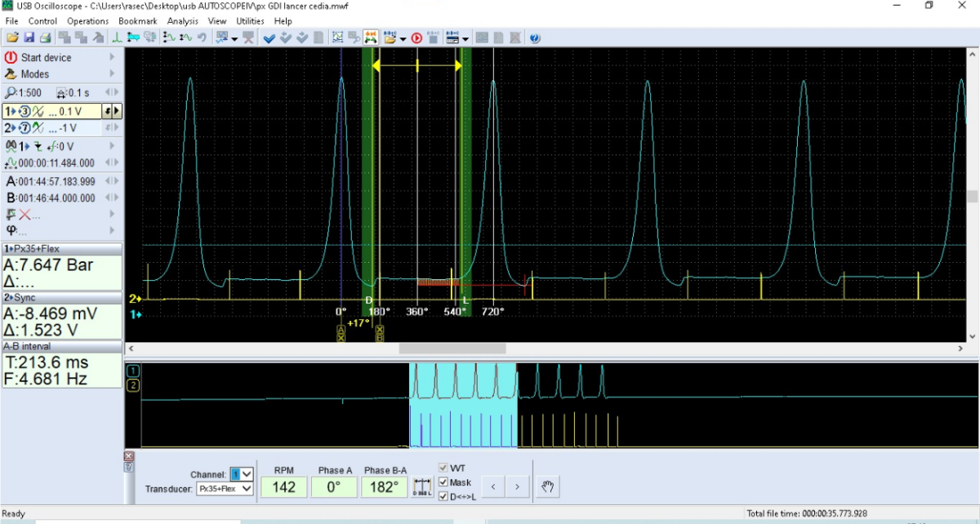Click the D 360 L phase ruler icon
980x524 pixels.
coord(422,488)
